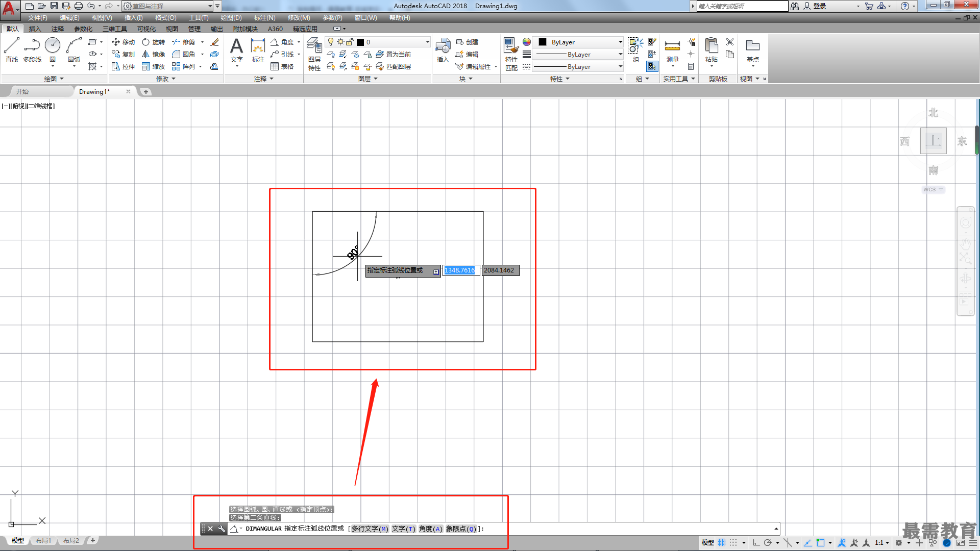The height and width of the screenshot is (551, 980).
Task: Click the Insert block (插入) icon
Action: pyautogui.click(x=443, y=50)
